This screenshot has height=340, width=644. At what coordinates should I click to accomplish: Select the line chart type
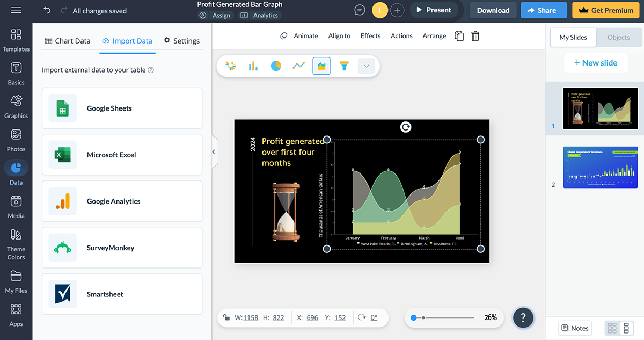298,66
